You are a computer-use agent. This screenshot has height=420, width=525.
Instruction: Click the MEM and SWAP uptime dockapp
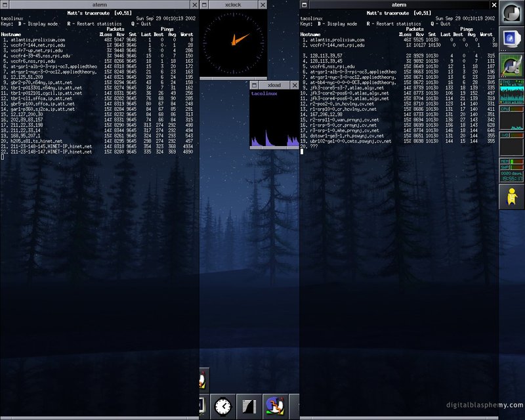[x=512, y=170]
